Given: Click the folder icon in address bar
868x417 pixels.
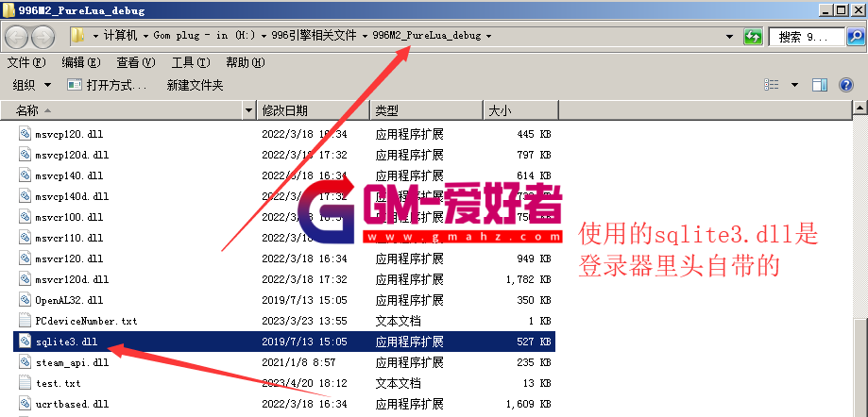Looking at the screenshot, I should pos(78,36).
